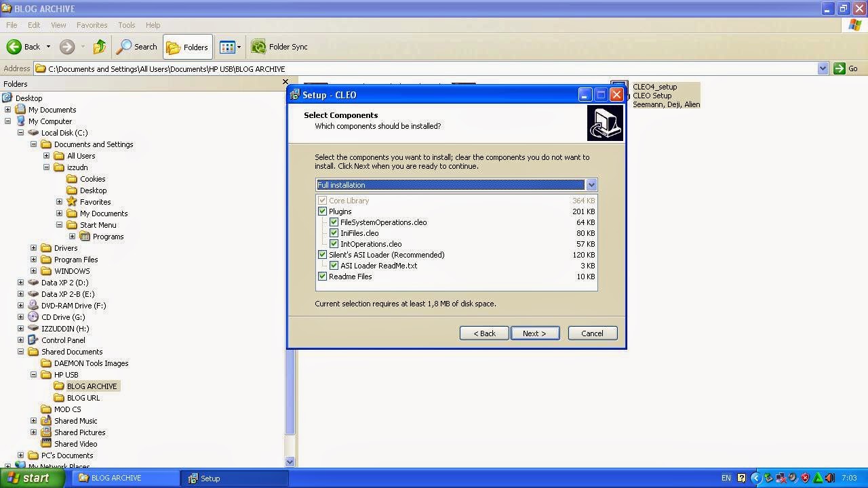Viewport: 868px width, 488px height.
Task: Click the Setup title bar icon
Action: click(x=295, y=95)
